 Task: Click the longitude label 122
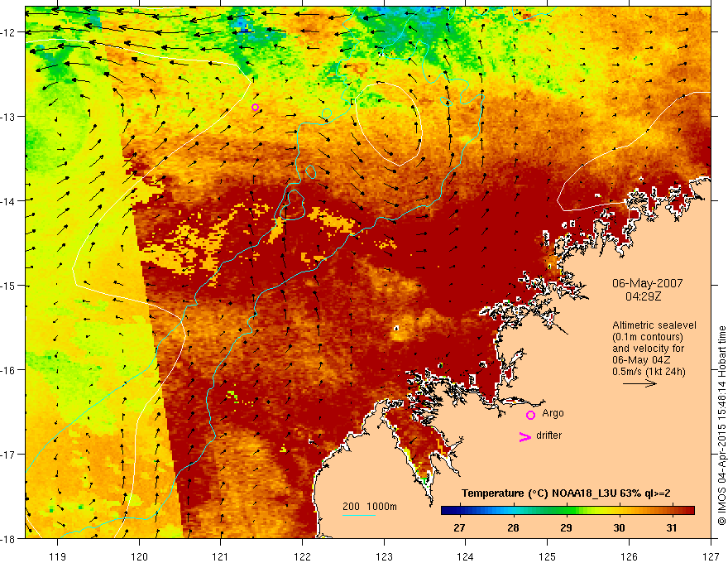click(302, 556)
